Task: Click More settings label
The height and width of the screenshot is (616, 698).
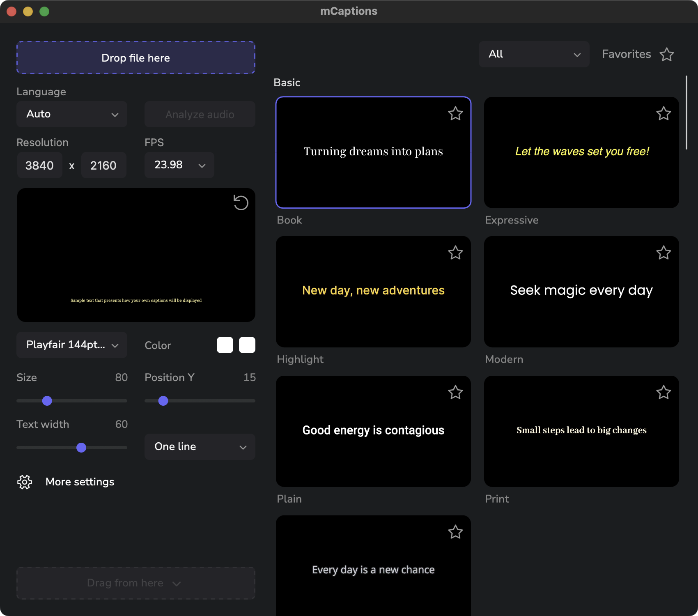Action: 80,482
